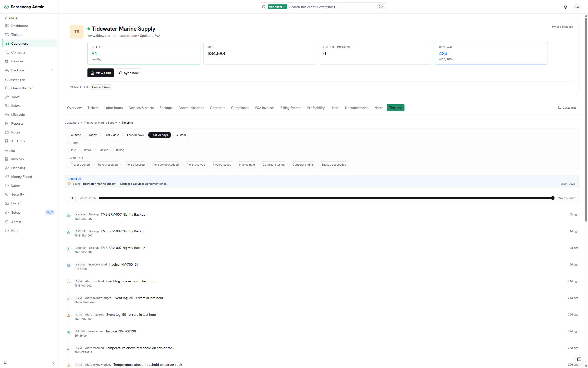
Task: Open Security in sidebar
Action: pyautogui.click(x=29, y=194)
